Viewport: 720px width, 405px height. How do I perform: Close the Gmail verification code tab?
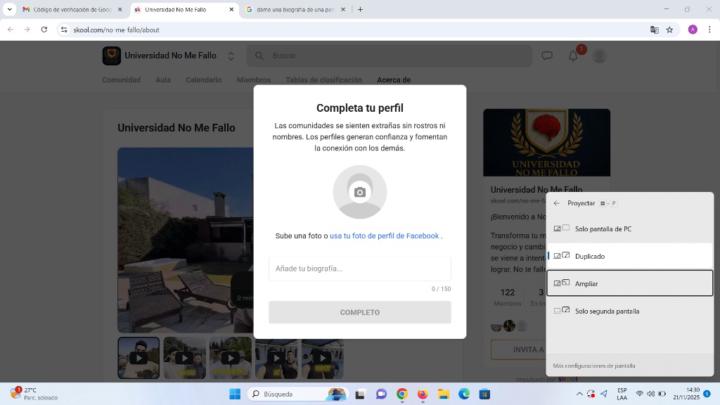[x=120, y=9]
